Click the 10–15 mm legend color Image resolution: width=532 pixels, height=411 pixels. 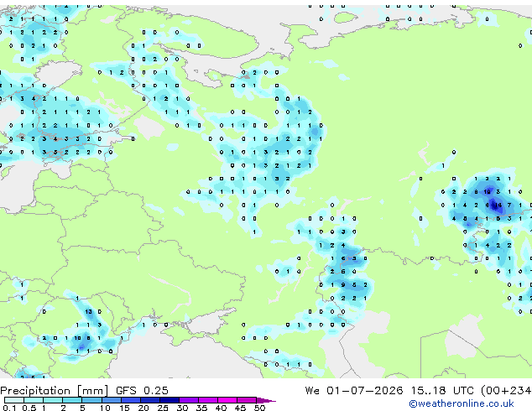click(x=112, y=400)
